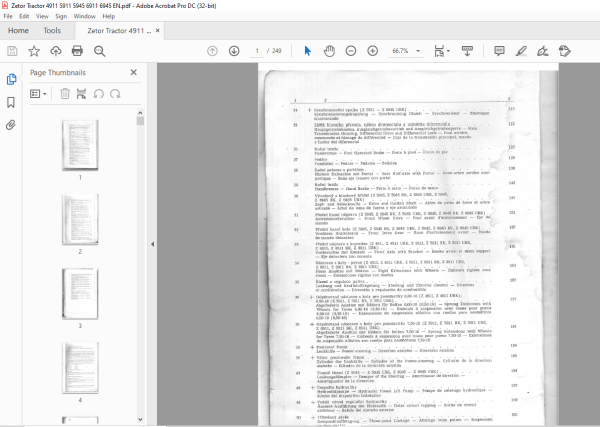600x427 pixels.
Task: Select page 1 thumbnail
Action: pyautogui.click(x=80, y=145)
